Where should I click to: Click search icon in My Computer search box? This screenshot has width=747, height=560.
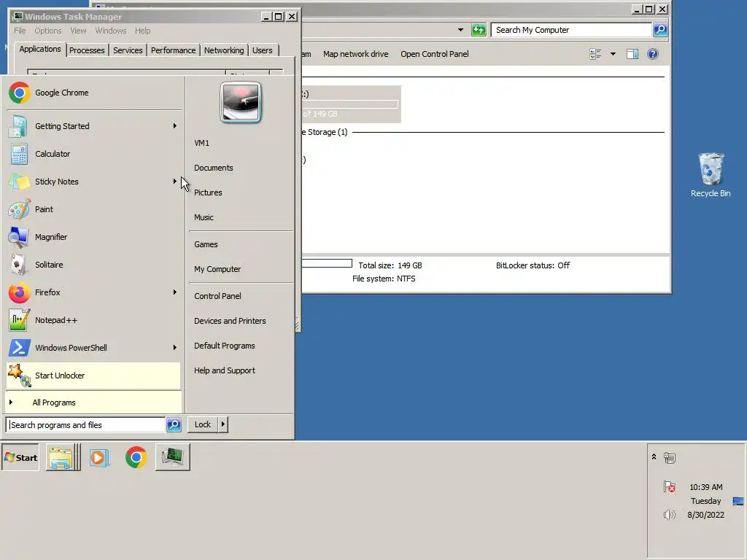659,30
